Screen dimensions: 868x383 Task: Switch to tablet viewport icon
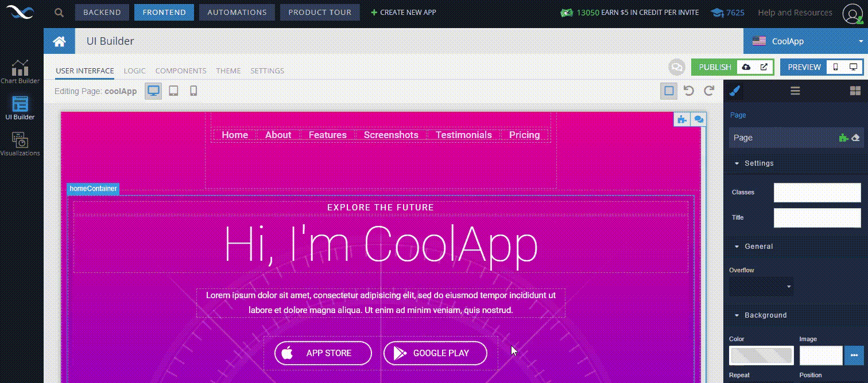[173, 91]
